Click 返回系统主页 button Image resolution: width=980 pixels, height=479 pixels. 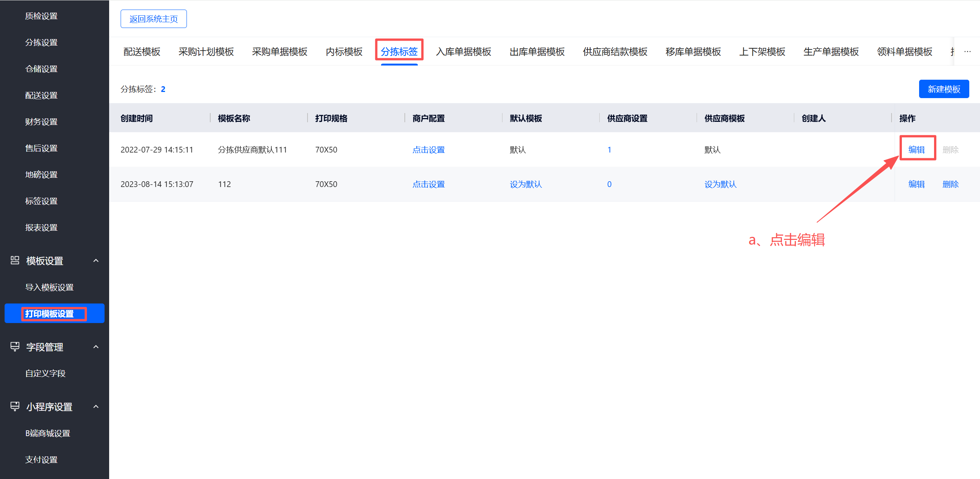[154, 19]
